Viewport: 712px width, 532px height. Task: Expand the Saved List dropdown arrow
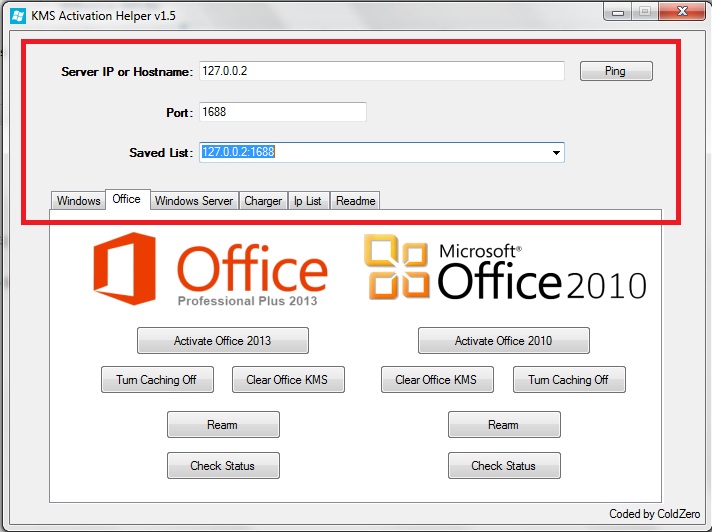pos(556,153)
